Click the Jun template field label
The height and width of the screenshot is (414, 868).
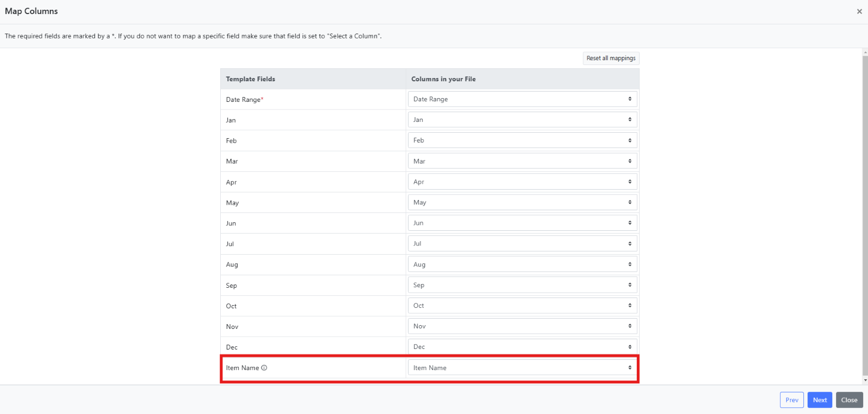[x=231, y=223]
